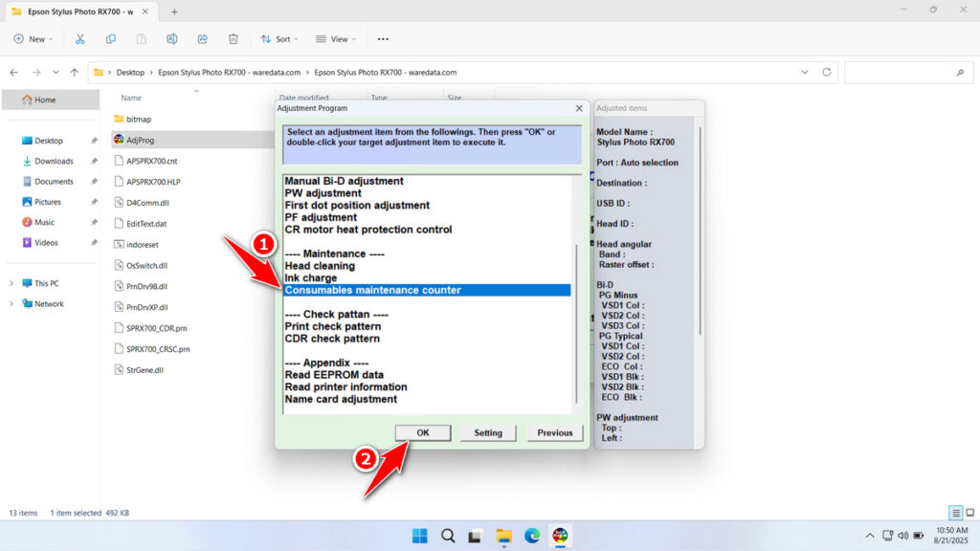Open Music in navigation pane
Image resolution: width=980 pixels, height=551 pixels.
[x=44, y=222]
